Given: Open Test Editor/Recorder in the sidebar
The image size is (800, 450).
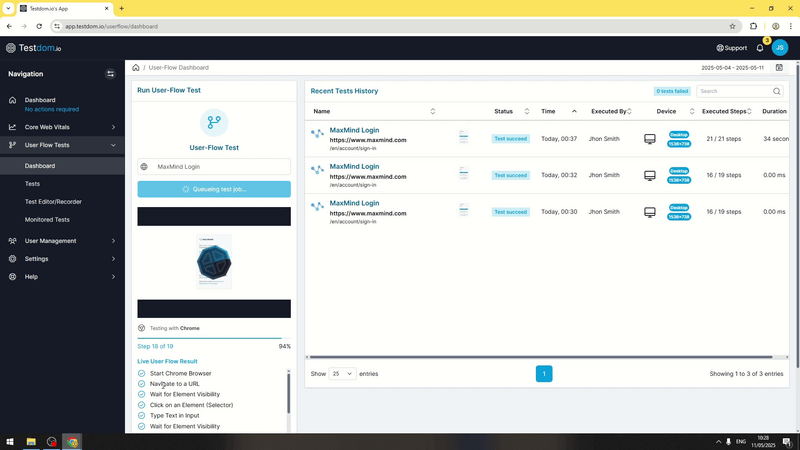Looking at the screenshot, I should (53, 202).
